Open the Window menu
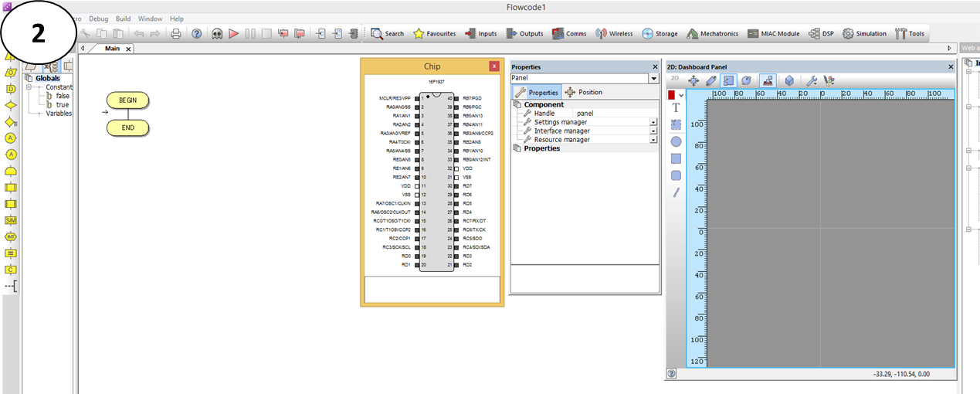The width and height of the screenshot is (980, 394). (x=151, y=19)
